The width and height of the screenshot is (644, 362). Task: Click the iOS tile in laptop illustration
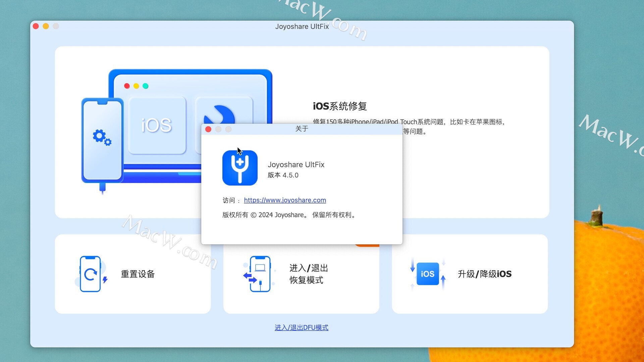157,125
